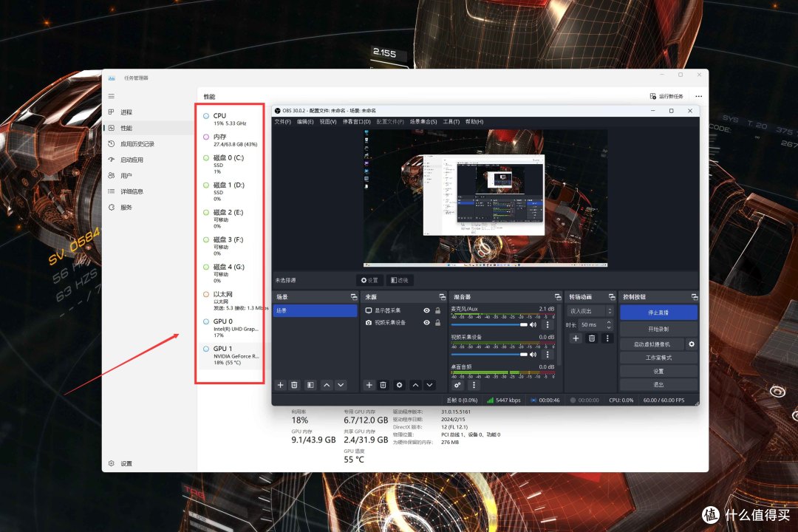798x532 pixels.
Task: Adjust the 视频采集设备 volume slider in mixer
Action: pyautogui.click(x=489, y=355)
